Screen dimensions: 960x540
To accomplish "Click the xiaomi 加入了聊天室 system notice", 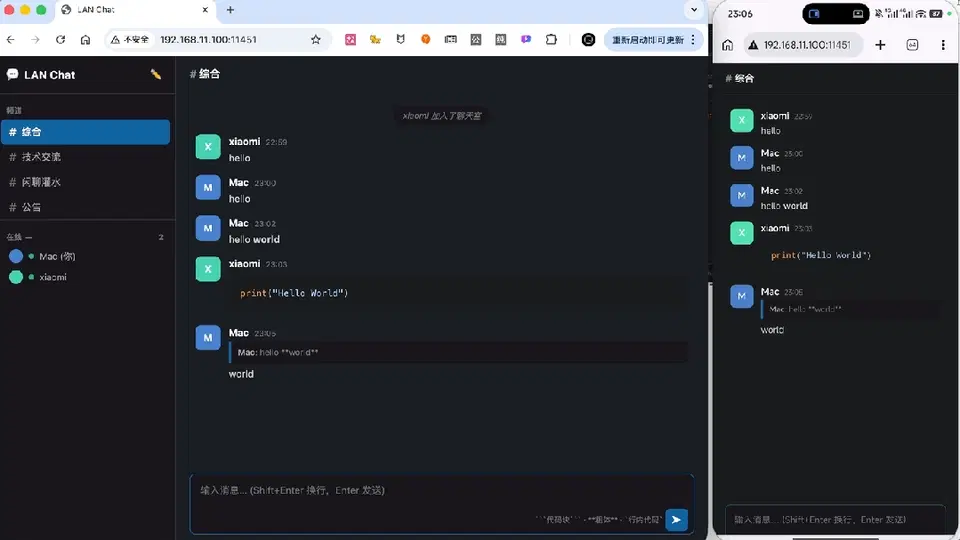I will point(441,116).
